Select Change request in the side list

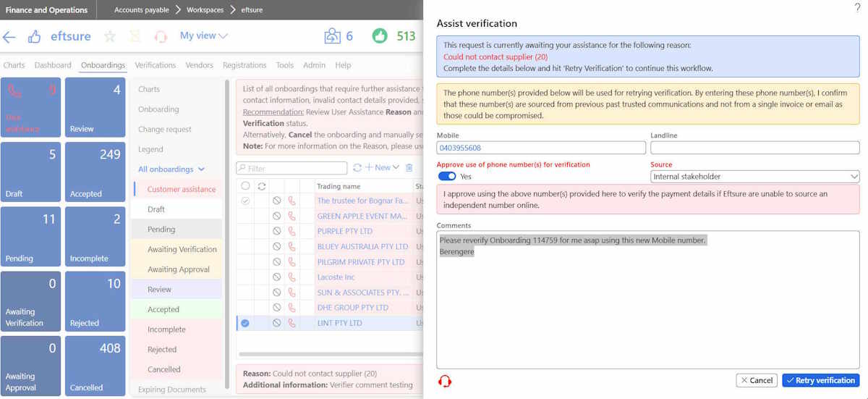coord(165,129)
